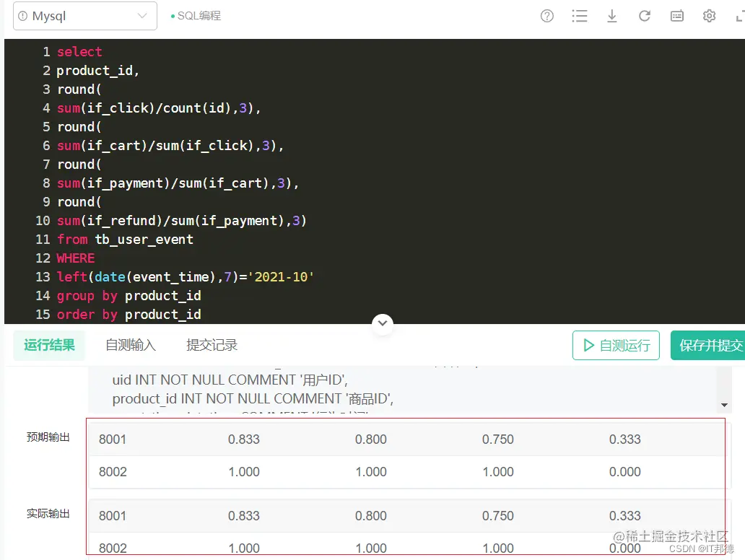This screenshot has height=560, width=745.
Task: Collapse the code editor chevron button
Action: click(383, 323)
